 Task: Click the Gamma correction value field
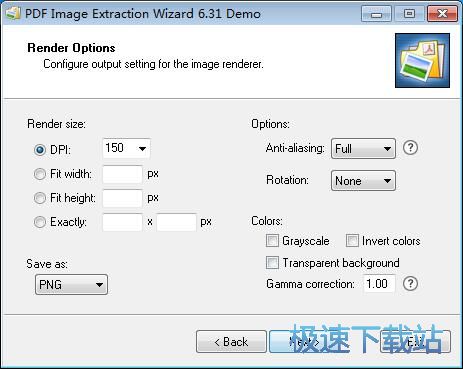click(379, 284)
